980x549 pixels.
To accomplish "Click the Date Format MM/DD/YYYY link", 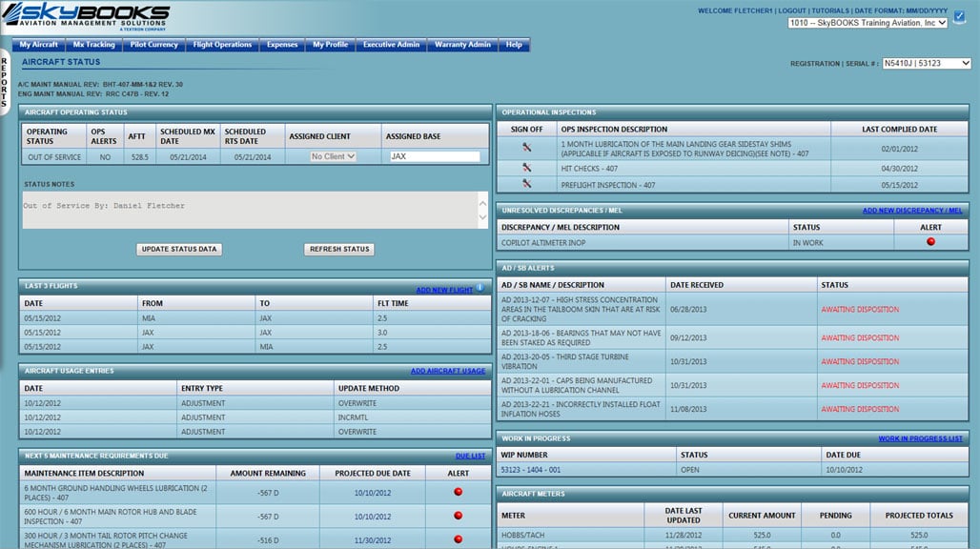I will [901, 10].
